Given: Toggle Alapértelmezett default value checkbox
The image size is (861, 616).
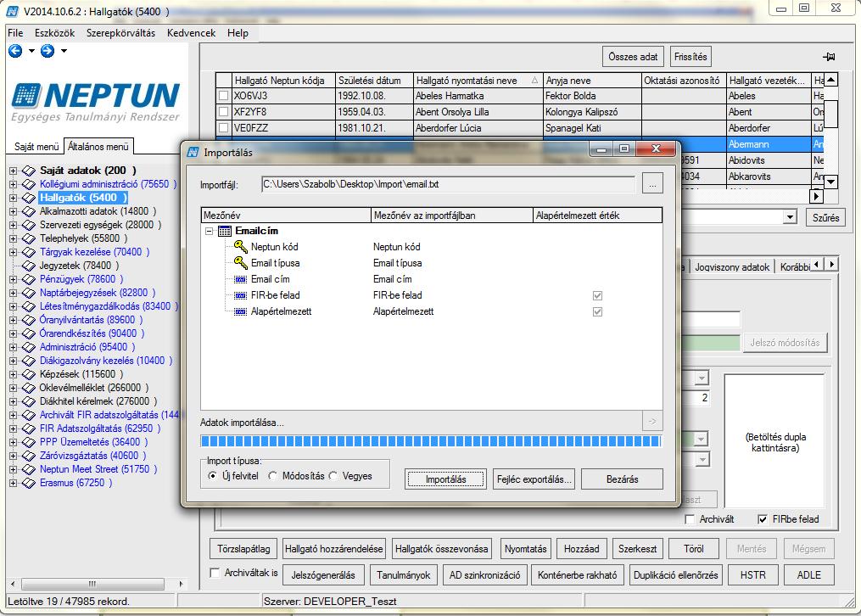Looking at the screenshot, I should pos(597,312).
